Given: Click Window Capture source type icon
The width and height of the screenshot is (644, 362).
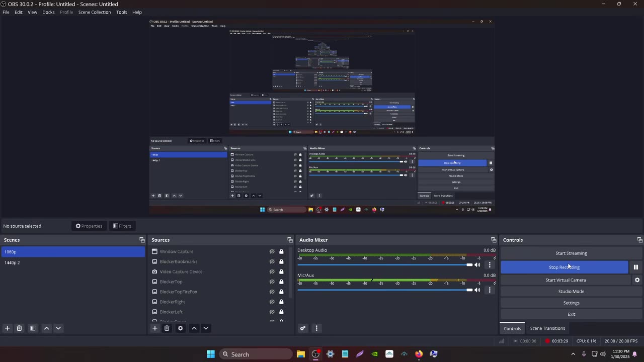Looking at the screenshot, I should tap(154, 251).
